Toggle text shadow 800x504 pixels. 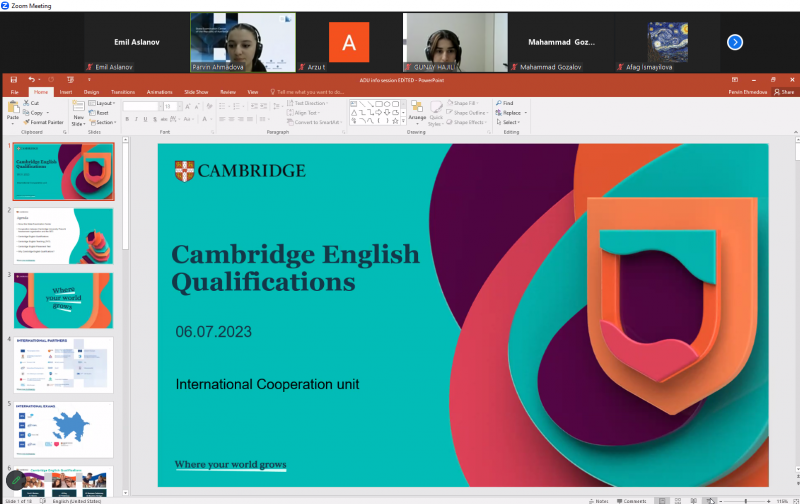(x=155, y=119)
